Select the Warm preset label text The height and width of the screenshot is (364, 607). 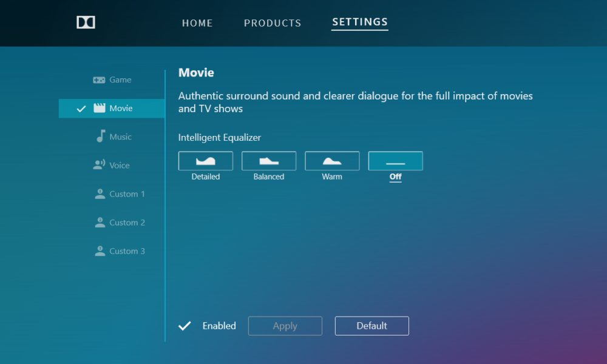332,177
